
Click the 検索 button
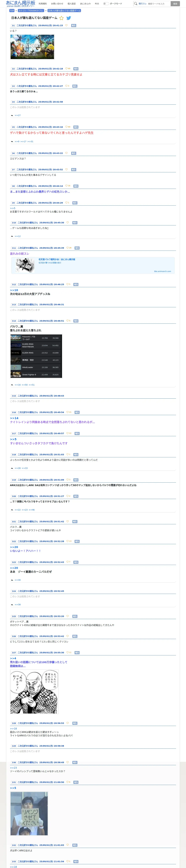pyautogui.click(x=175, y=4)
